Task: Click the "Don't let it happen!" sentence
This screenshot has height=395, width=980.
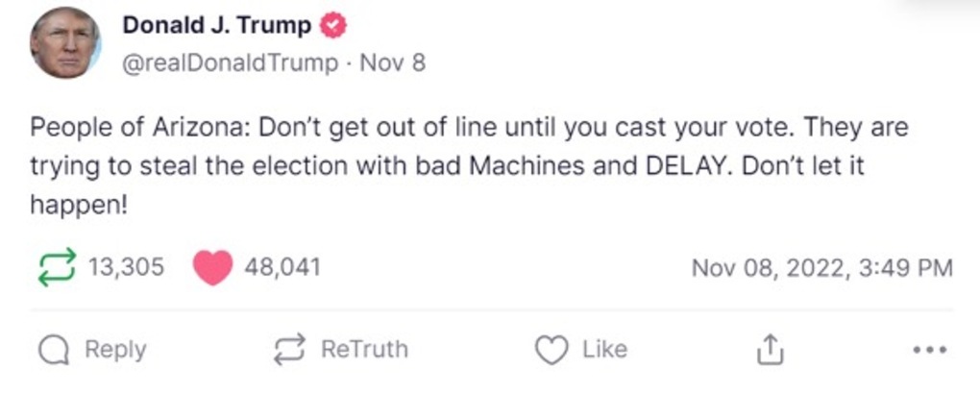Action: [x=448, y=186]
